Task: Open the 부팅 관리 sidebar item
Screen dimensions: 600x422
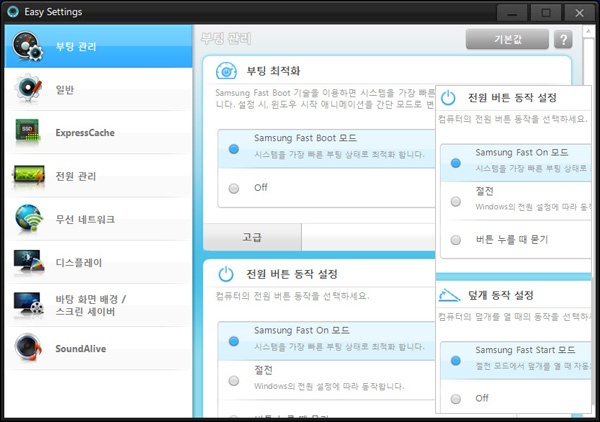Action: click(x=98, y=46)
